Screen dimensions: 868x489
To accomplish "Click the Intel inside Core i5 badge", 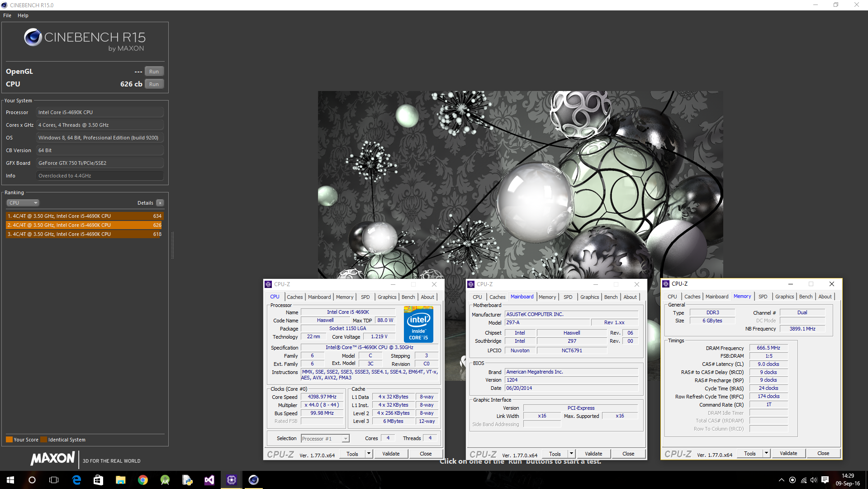I will (x=418, y=324).
